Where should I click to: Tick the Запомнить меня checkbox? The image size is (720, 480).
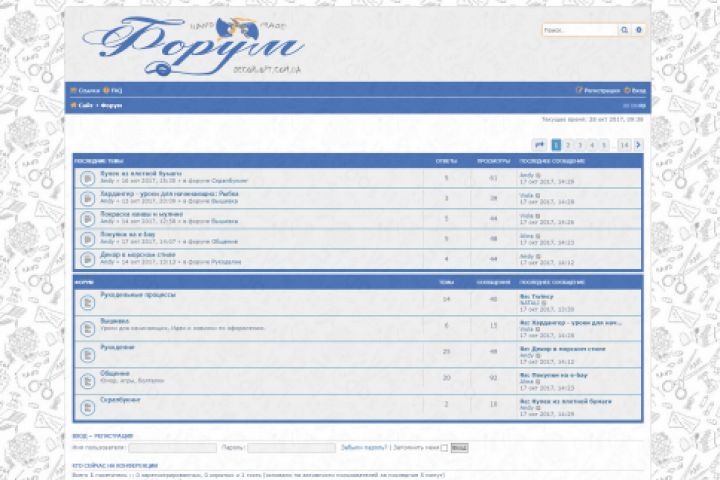[444, 448]
